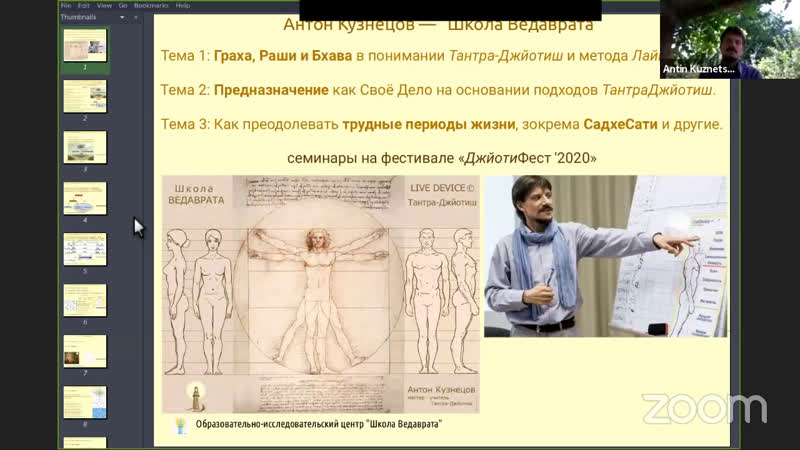The height and width of the screenshot is (450, 800).
Task: Select page 6 thumbnail
Action: (85, 300)
